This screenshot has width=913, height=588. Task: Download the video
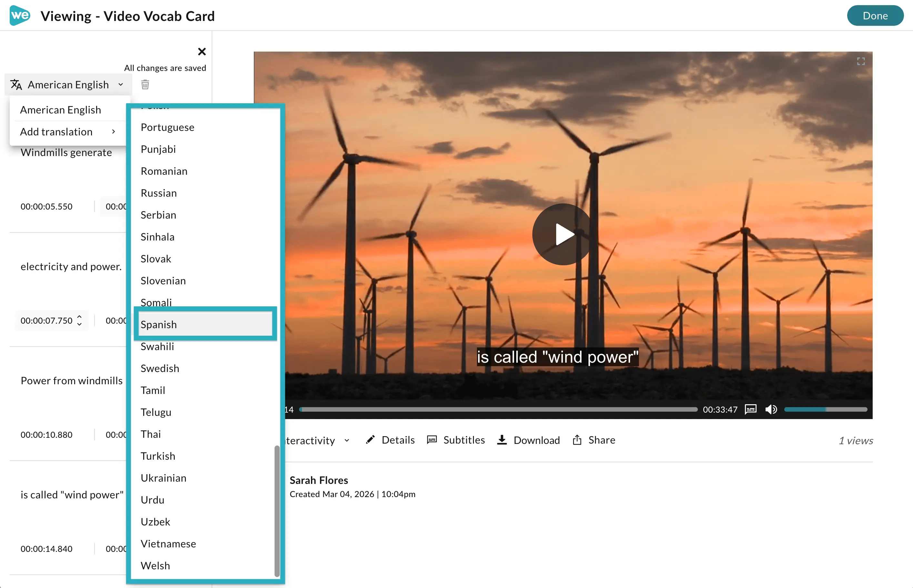coord(529,440)
